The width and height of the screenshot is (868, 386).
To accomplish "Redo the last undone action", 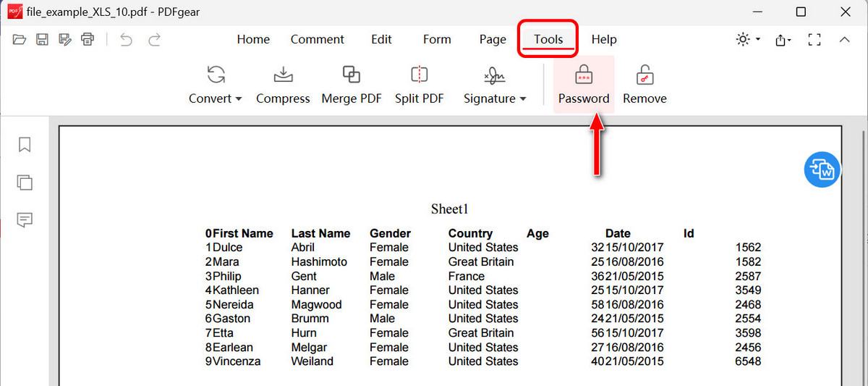I will (x=154, y=40).
